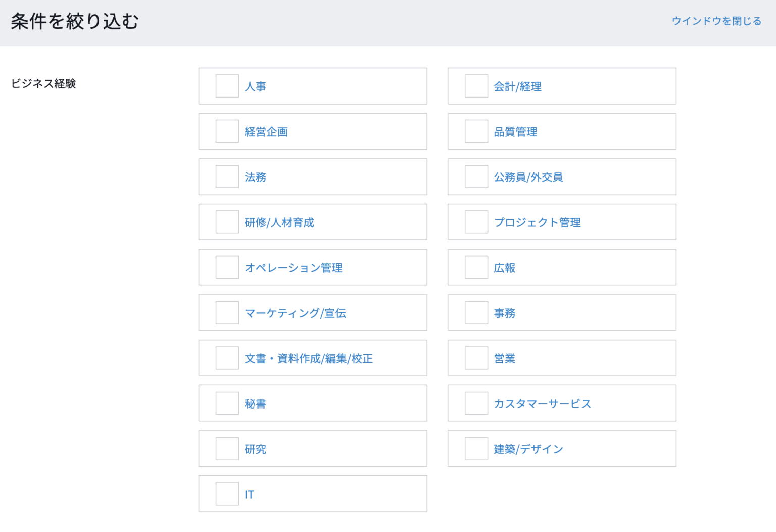Screen dimensions: 776x532
Task: Click the ウインドウを閉じる link
Action: click(716, 21)
